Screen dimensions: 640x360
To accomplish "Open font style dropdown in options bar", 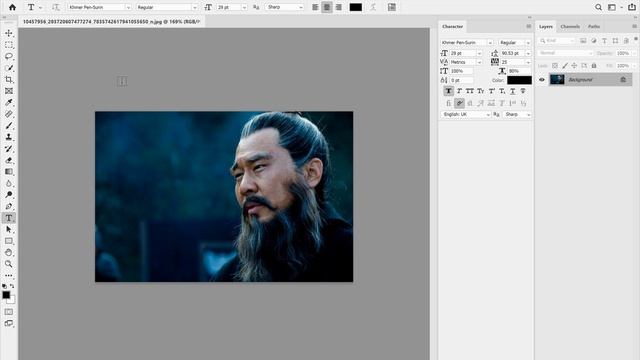I will (194, 7).
